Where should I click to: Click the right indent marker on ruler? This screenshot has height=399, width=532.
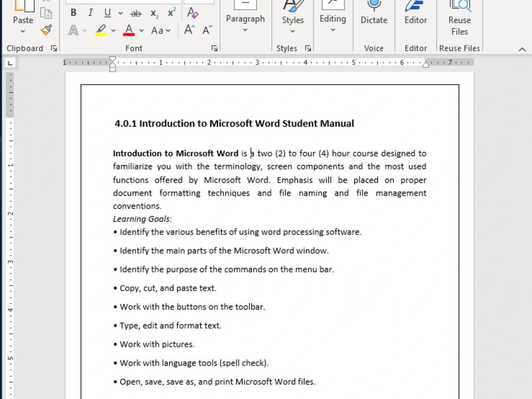[426, 64]
